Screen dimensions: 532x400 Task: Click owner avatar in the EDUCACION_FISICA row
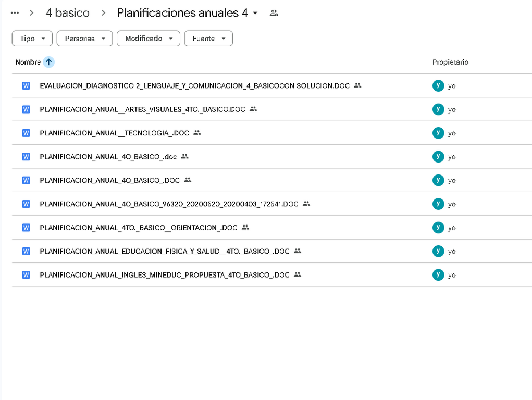pyautogui.click(x=438, y=251)
